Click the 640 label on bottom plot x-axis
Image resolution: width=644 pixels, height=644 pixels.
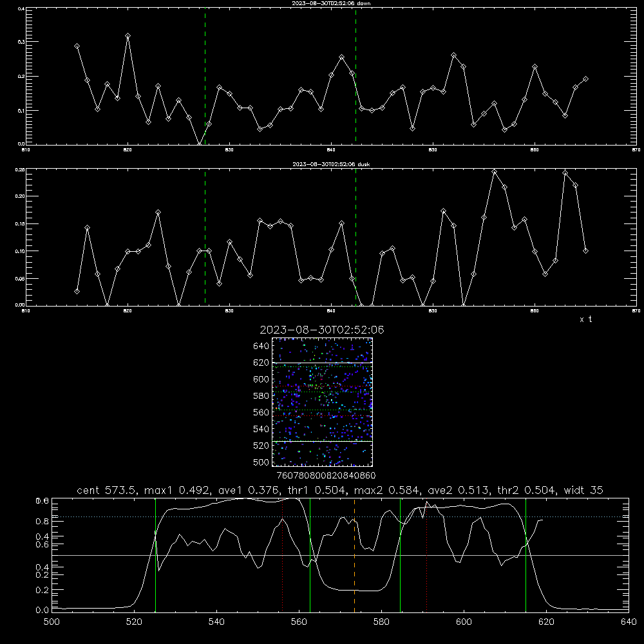629,622
